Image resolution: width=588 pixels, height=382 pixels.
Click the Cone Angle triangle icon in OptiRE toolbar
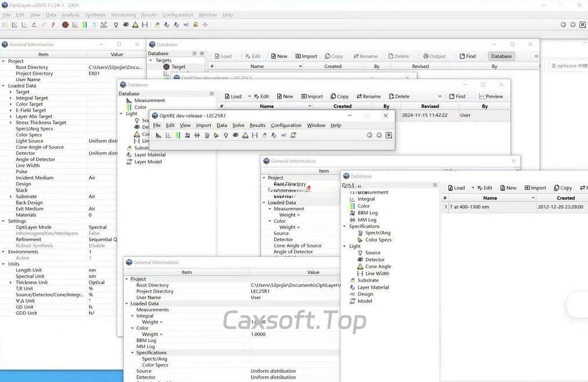(245, 135)
